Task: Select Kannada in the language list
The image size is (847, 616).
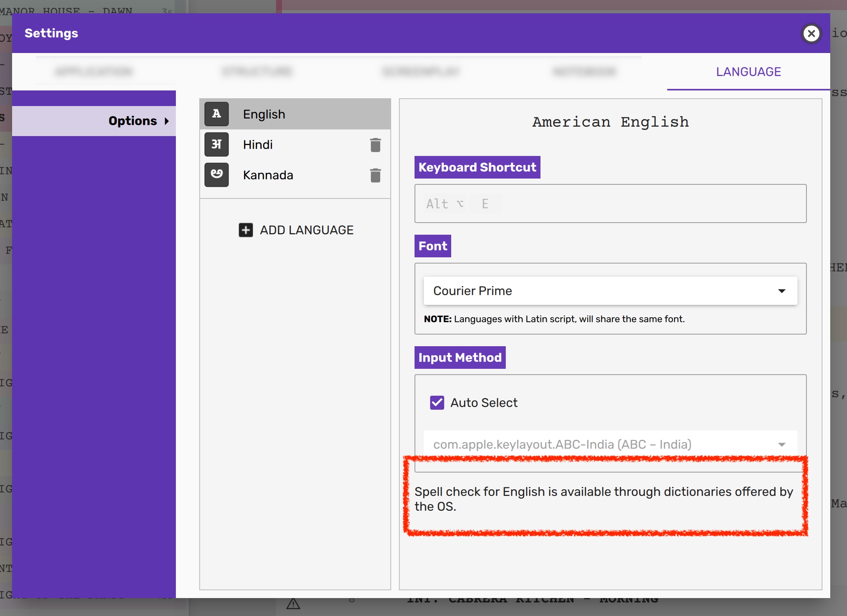Action: click(x=268, y=175)
